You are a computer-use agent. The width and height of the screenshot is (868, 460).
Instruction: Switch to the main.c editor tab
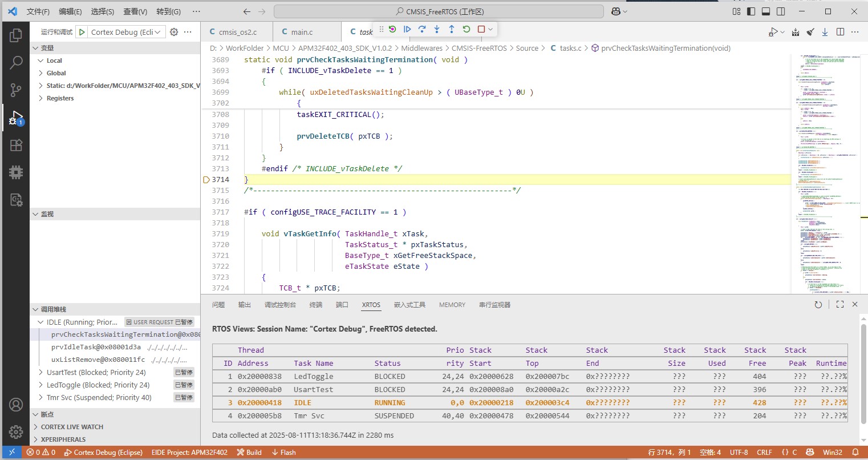click(x=302, y=32)
